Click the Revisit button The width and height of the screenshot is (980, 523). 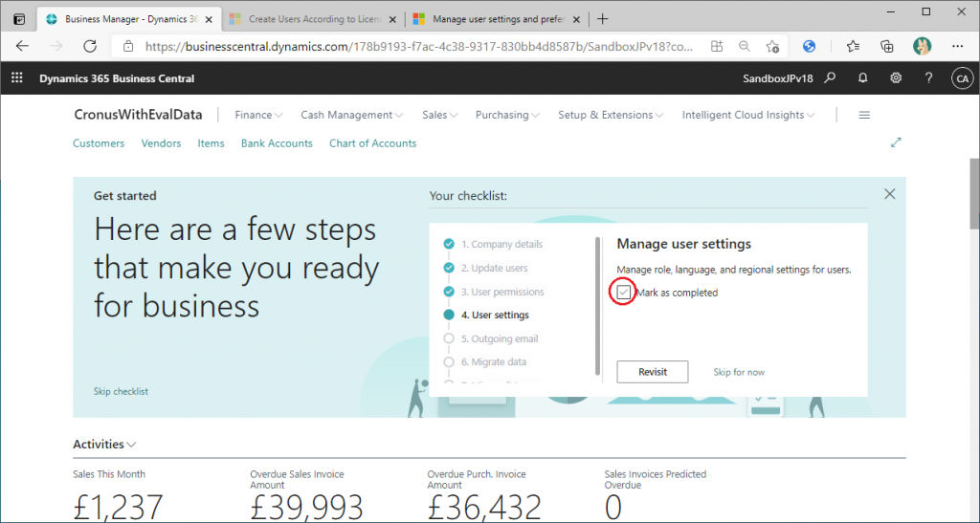[x=653, y=372]
